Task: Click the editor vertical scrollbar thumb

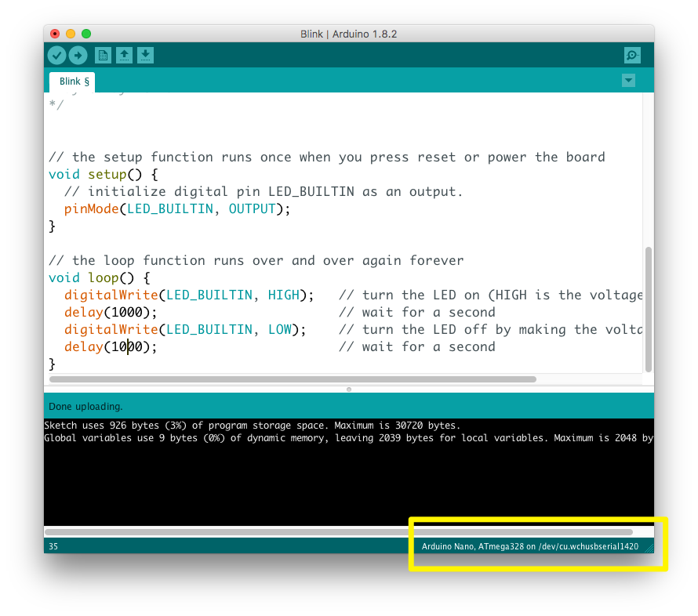Action: coord(649,306)
